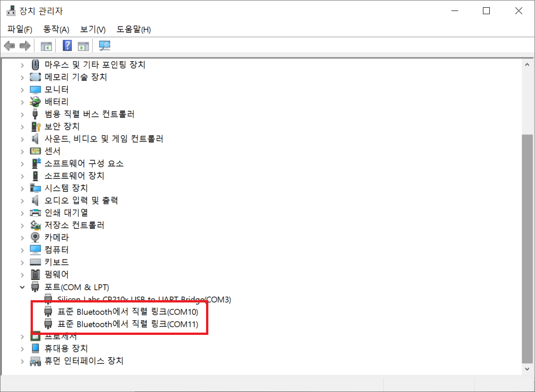
Task: Select the 저장소 컨트롤러 label
Action: [74, 225]
